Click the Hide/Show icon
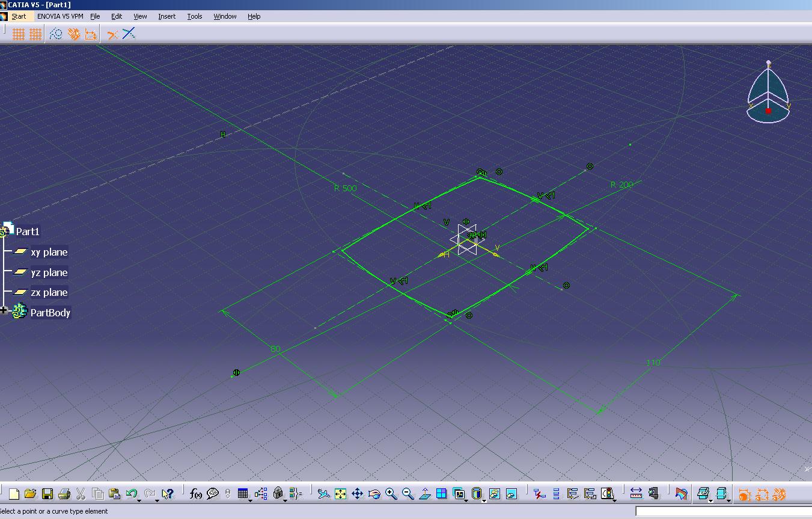Image resolution: width=812 pixels, height=519 pixels. coord(494,494)
